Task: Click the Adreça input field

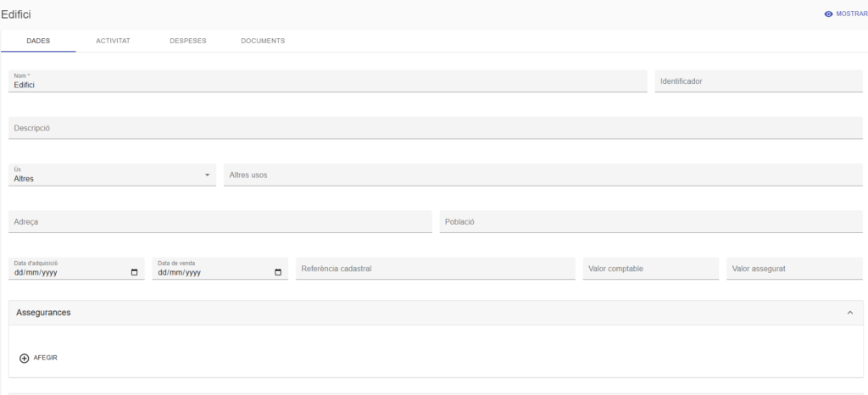Action: 220,221
